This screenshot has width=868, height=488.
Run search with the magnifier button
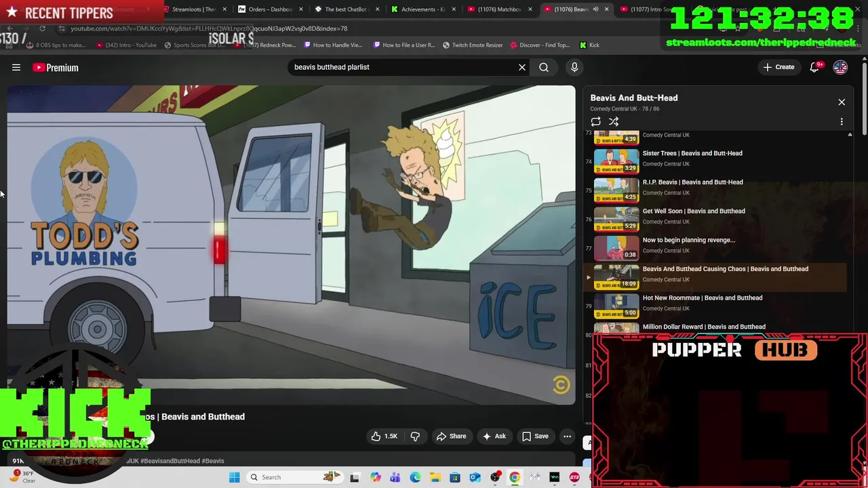(544, 67)
